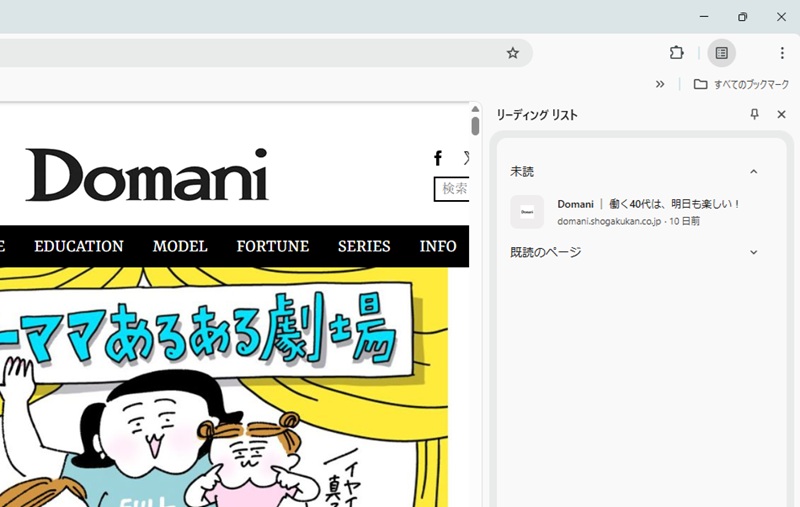Open the MODEL menu item
This screenshot has height=507, width=800.
pyautogui.click(x=180, y=246)
